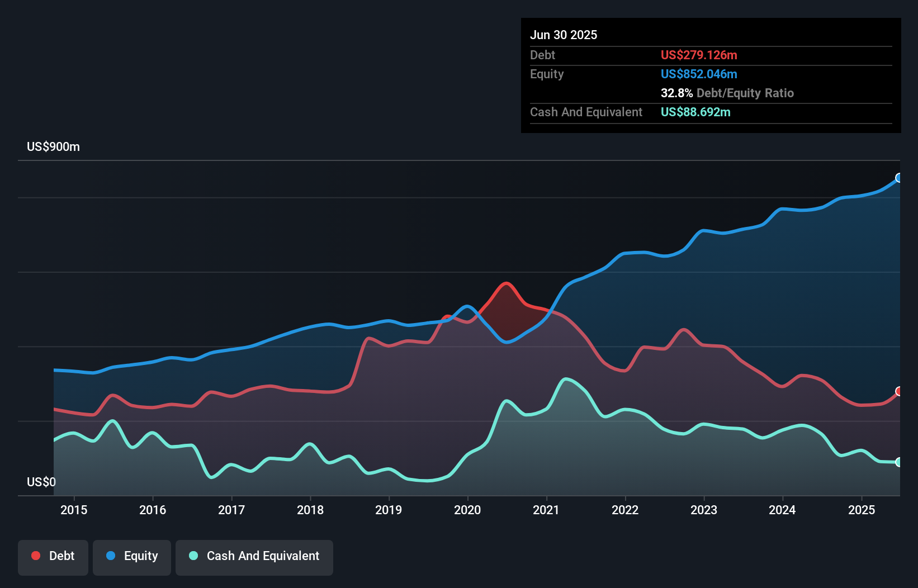
Task: Click the blue Equity legend dot
Action: 111,556
